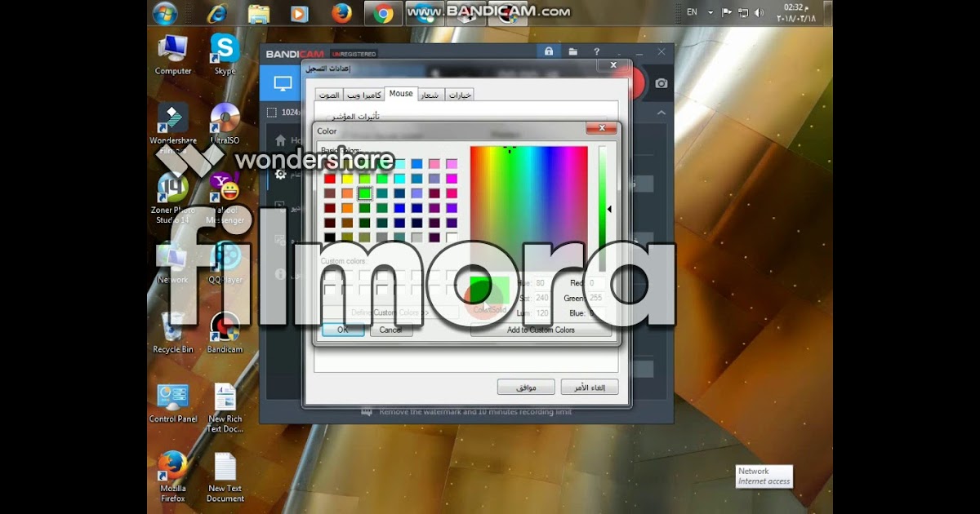Confirm color choice with OK button

coord(343,330)
